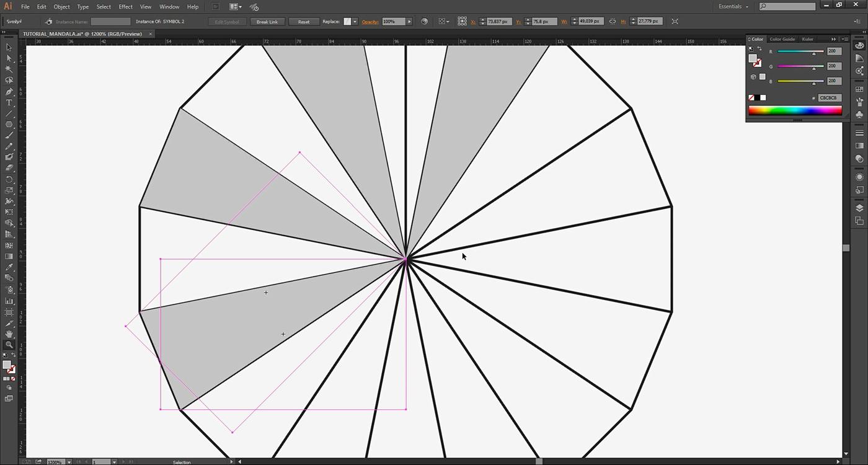Open Adobe Bridge from the menu bar

tap(215, 7)
